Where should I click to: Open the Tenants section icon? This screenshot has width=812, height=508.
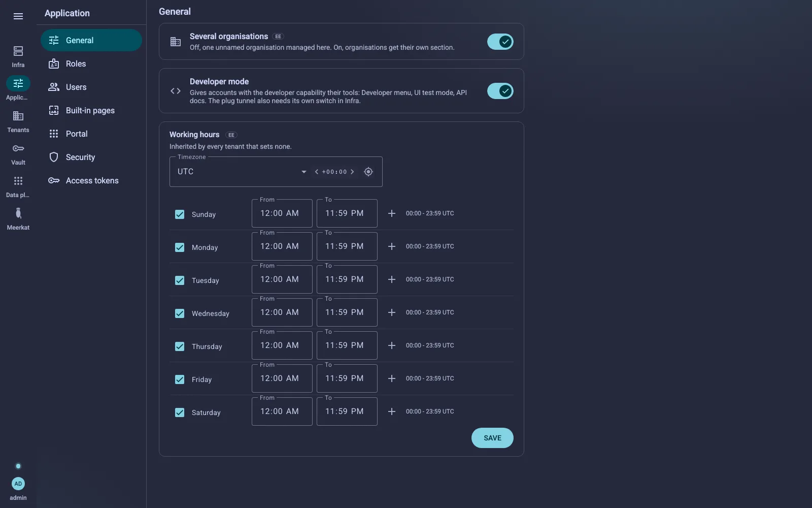(18, 116)
